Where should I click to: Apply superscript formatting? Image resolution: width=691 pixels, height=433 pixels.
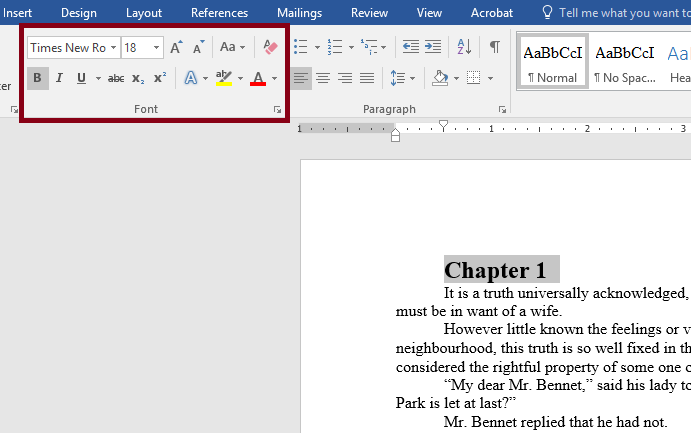(x=160, y=78)
